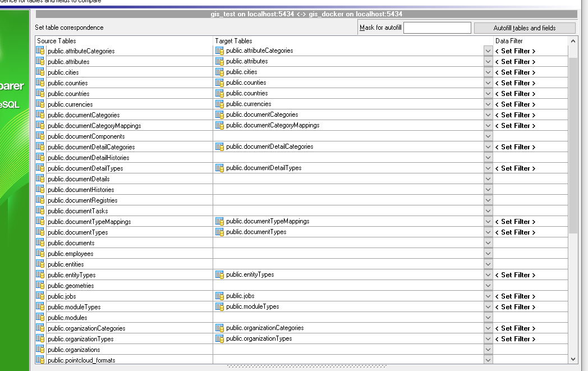Viewport: 588px width, 371px height.
Task: Click the source table icon for public.employees
Action: [40, 253]
